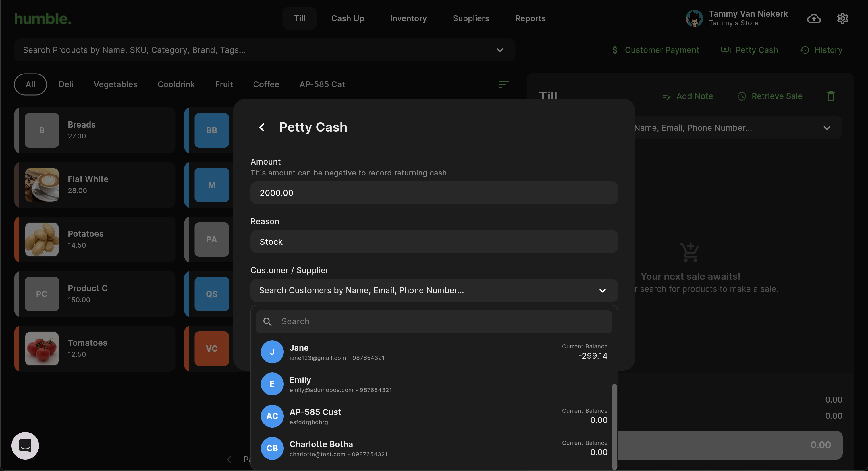868x471 pixels.
Task: Add Potatoes to sale
Action: 95,240
